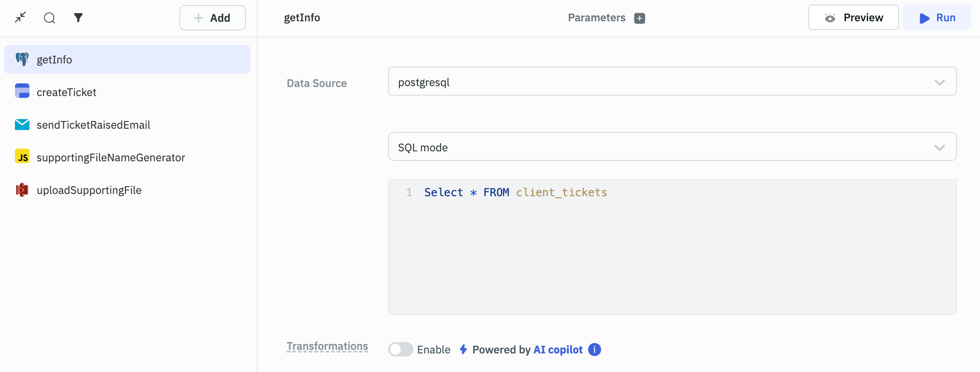Click the Add query button
The height and width of the screenshot is (372, 980).
[212, 18]
